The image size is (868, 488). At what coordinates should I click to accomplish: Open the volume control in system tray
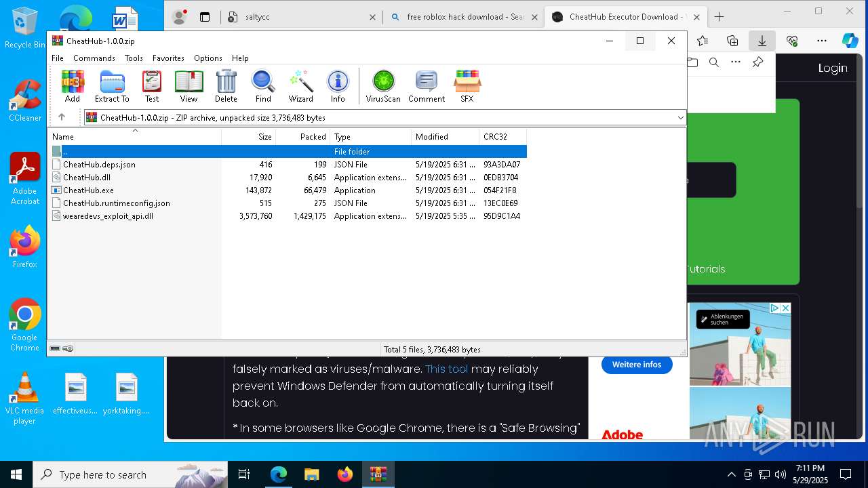[x=780, y=474]
